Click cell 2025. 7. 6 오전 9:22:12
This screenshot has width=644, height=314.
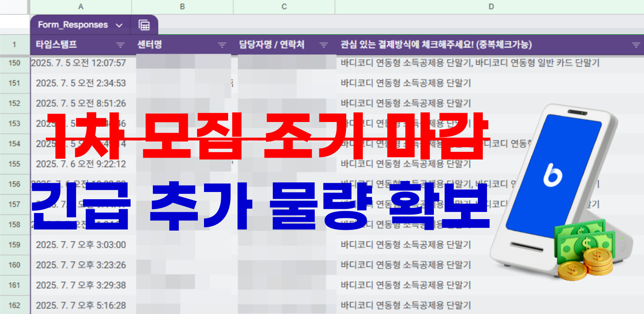point(81,164)
